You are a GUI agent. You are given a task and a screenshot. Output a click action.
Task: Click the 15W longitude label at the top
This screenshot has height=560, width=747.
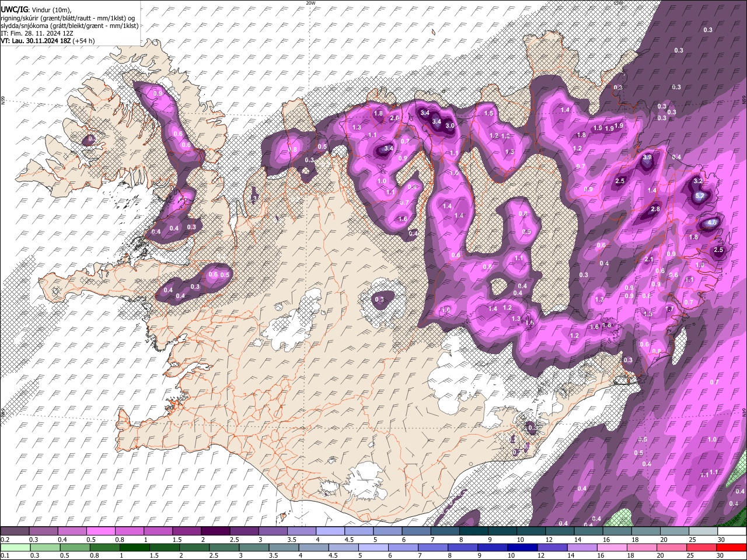pyautogui.click(x=619, y=3)
